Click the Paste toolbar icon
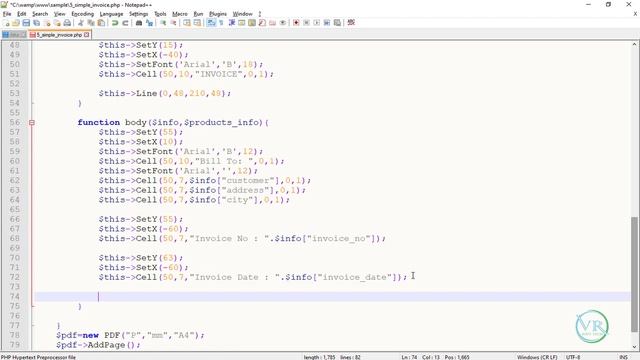Screen dimensions: 640x360 pyautogui.click(x=101, y=23)
